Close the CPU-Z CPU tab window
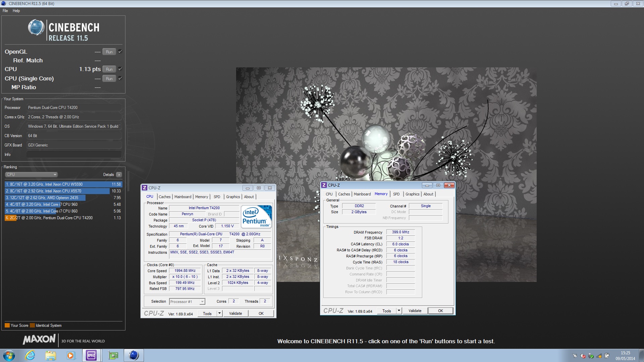Screen dimensions: 644x362 (270, 188)
